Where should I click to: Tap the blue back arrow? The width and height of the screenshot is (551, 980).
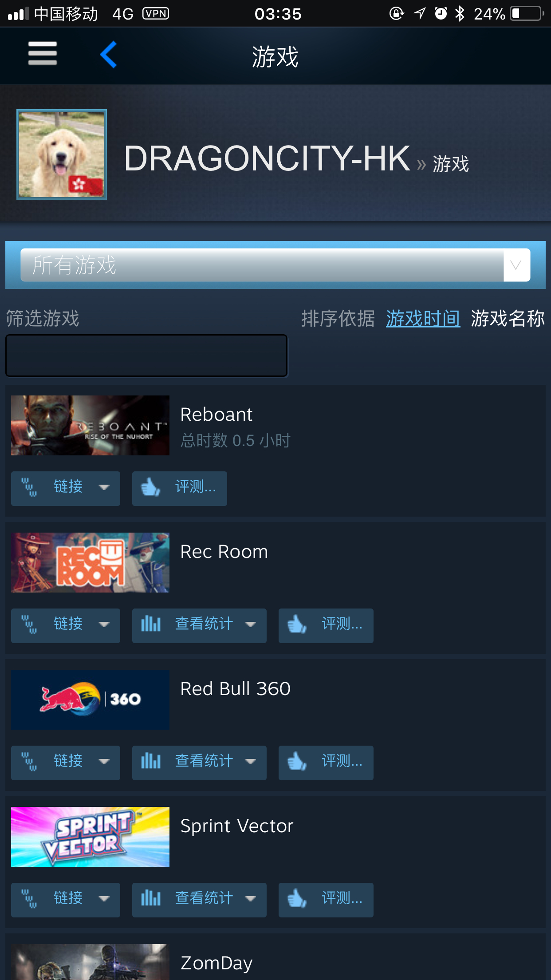pyautogui.click(x=109, y=55)
